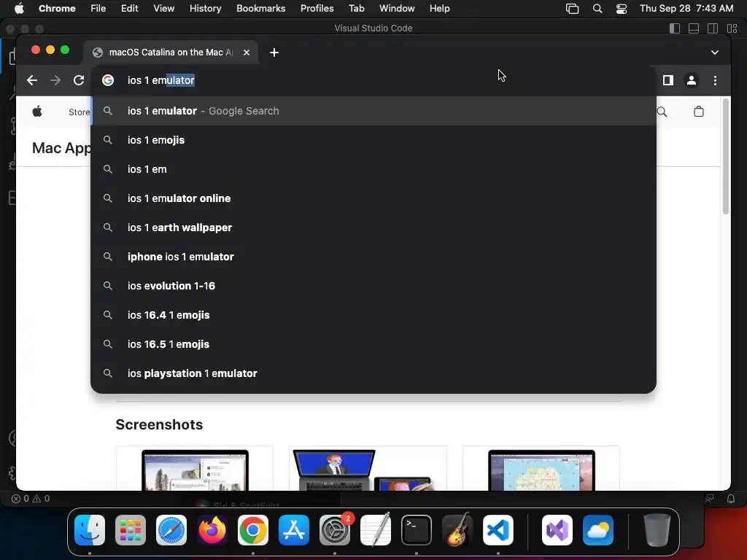
Task: Click Chrome's forward navigation arrow
Action: (55, 80)
